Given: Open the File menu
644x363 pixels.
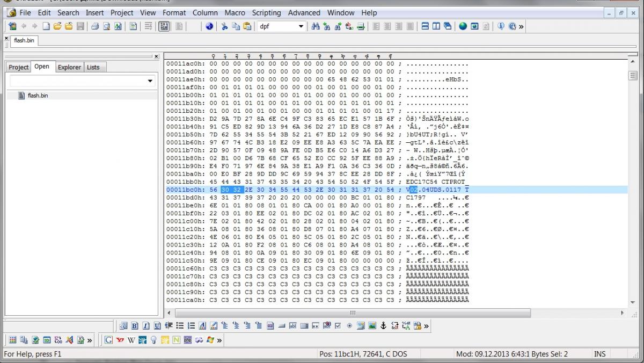Looking at the screenshot, I should pyautogui.click(x=25, y=12).
